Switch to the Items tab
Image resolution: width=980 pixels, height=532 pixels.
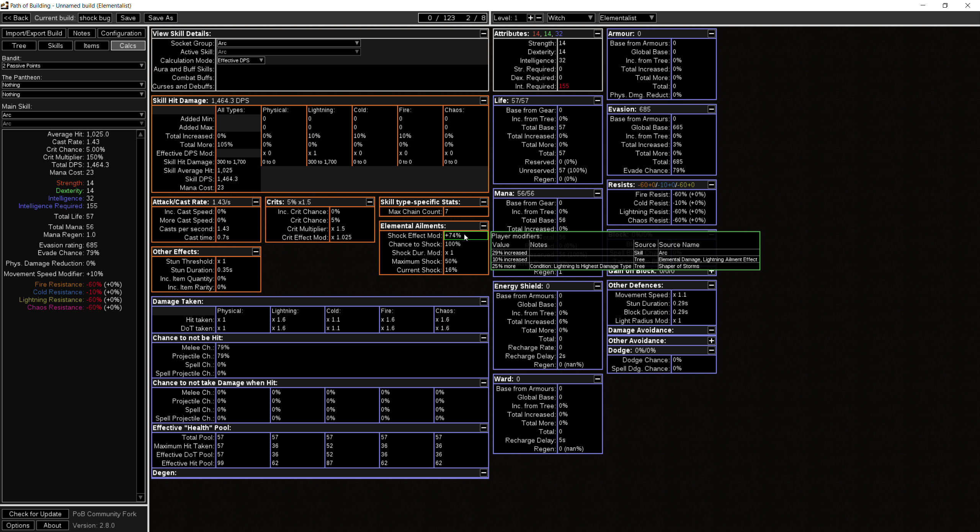point(91,46)
